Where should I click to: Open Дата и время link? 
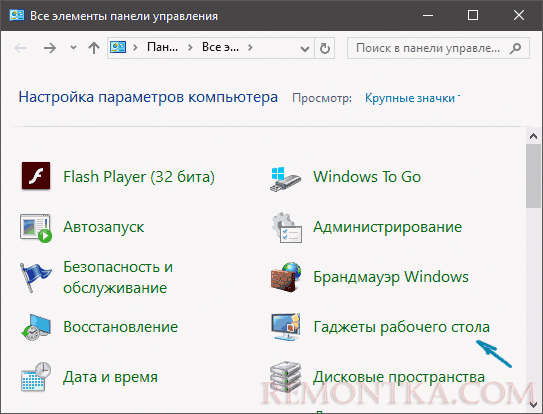110,377
